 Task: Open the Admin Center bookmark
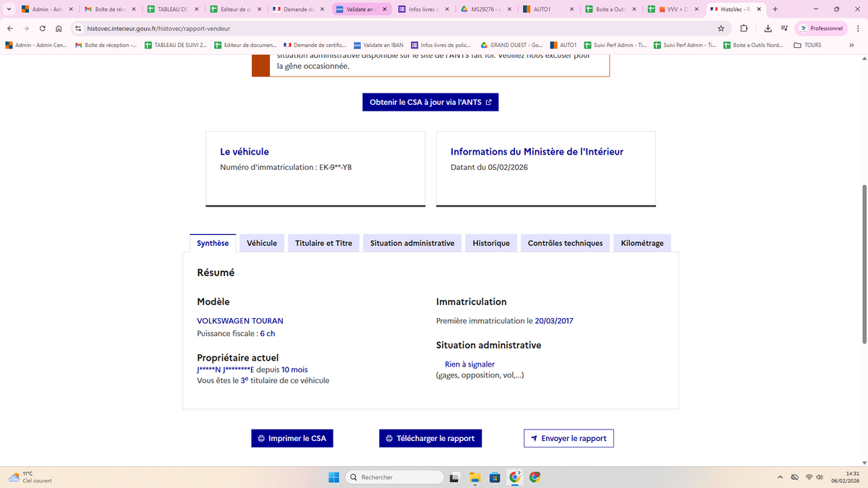[36, 45]
